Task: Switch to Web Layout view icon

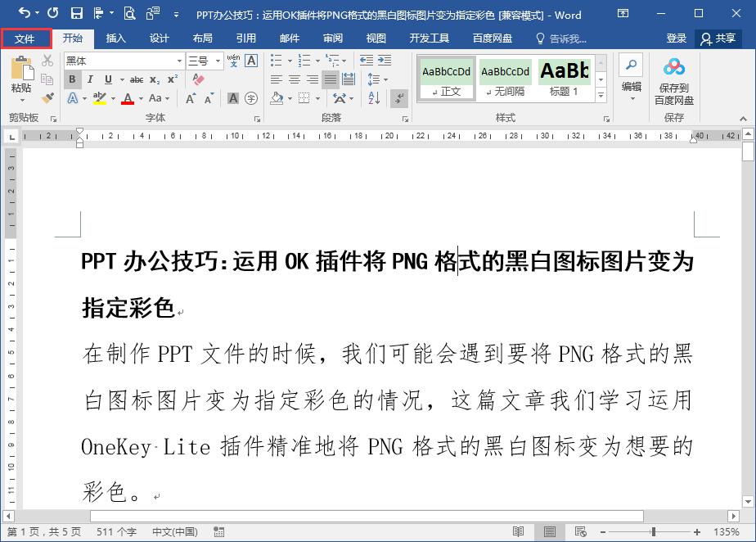Action: tap(581, 532)
